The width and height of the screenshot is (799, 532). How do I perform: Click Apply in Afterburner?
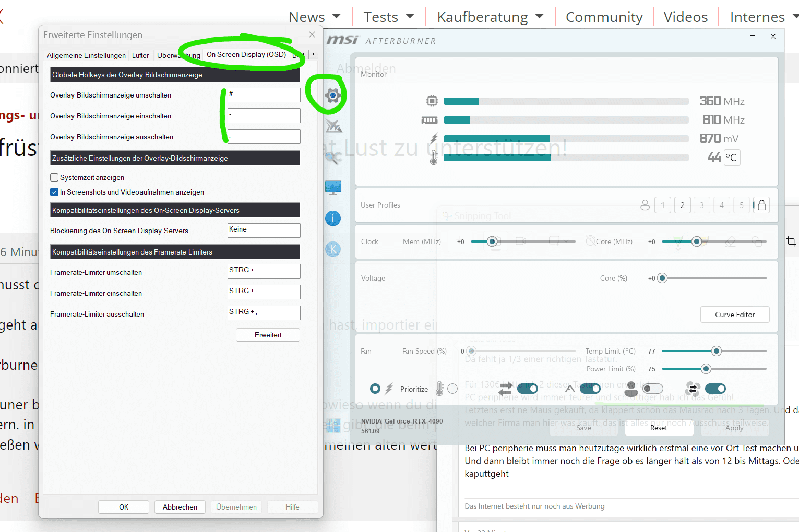(x=734, y=428)
